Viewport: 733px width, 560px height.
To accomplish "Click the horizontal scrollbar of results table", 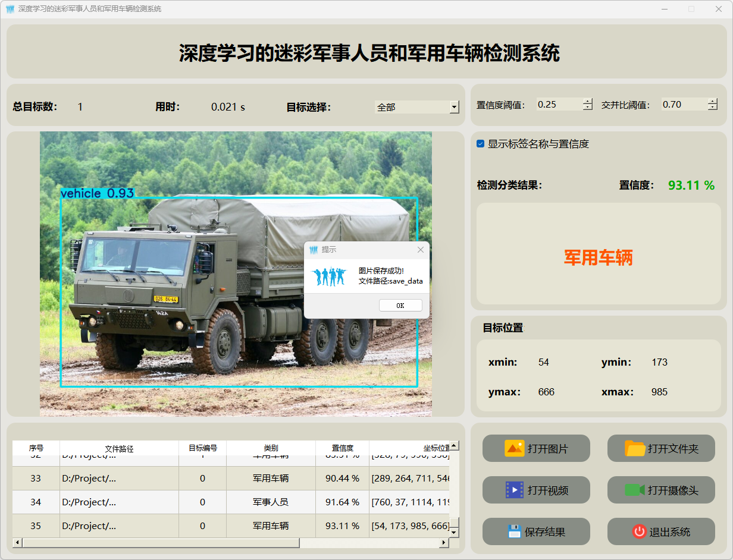I will point(161,542).
